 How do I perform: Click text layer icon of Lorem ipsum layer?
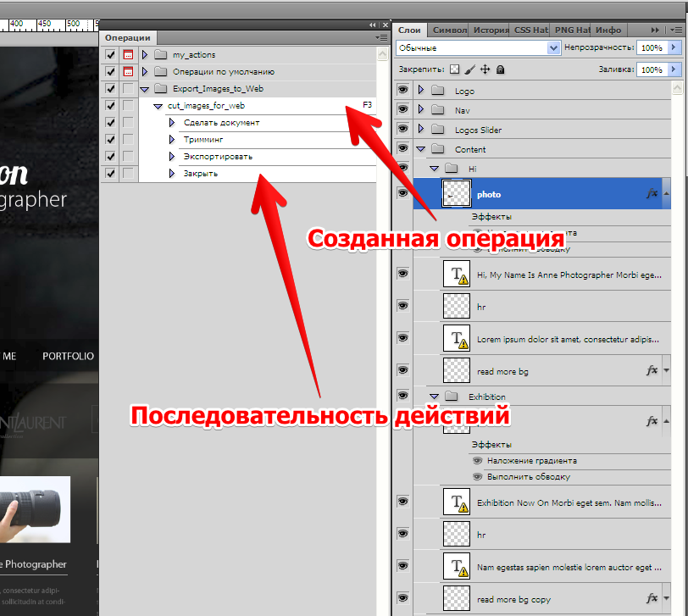pyautogui.click(x=457, y=338)
